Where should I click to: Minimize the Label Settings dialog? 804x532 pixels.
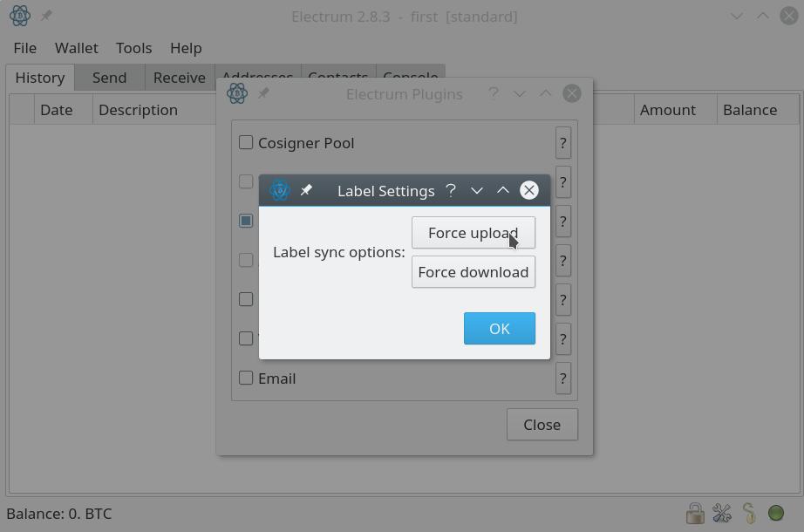pyautogui.click(x=476, y=190)
